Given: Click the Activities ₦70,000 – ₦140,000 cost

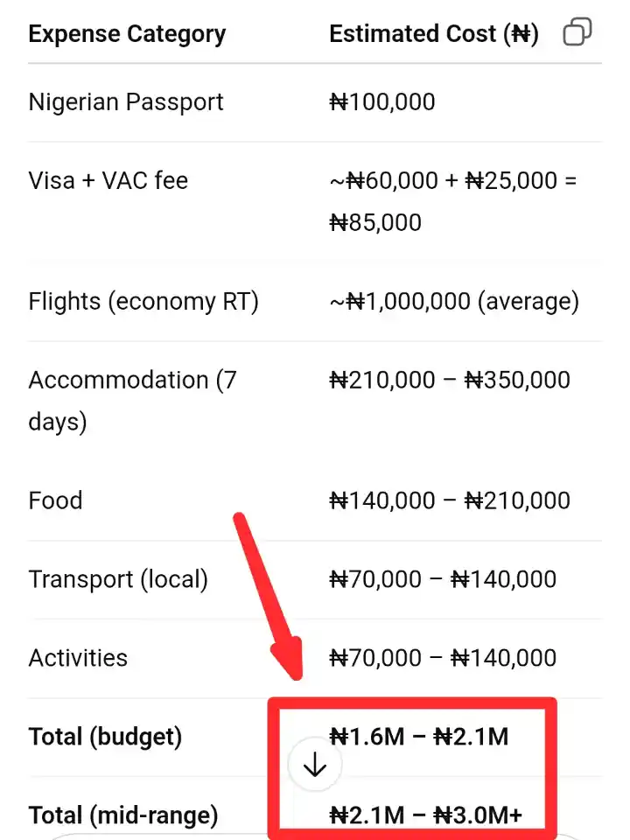Looking at the screenshot, I should 443,658.
